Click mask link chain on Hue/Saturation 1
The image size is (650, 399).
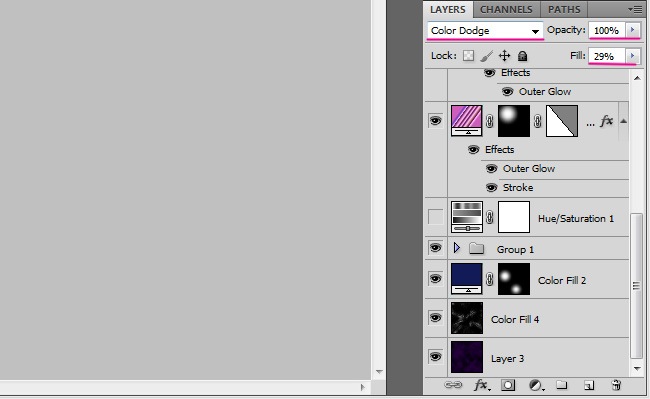(x=490, y=217)
